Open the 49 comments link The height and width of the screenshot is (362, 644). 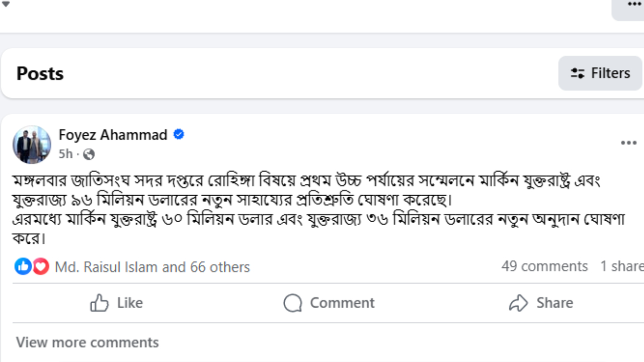coord(544,266)
